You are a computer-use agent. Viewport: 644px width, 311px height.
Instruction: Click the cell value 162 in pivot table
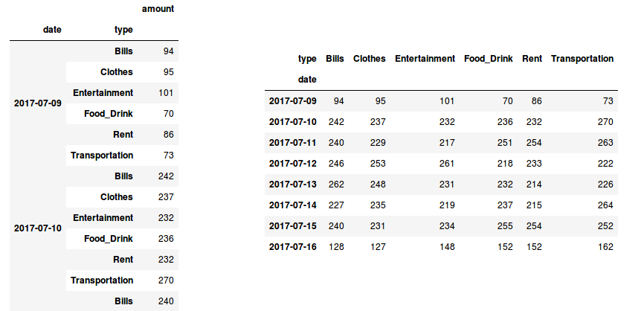[x=605, y=246]
